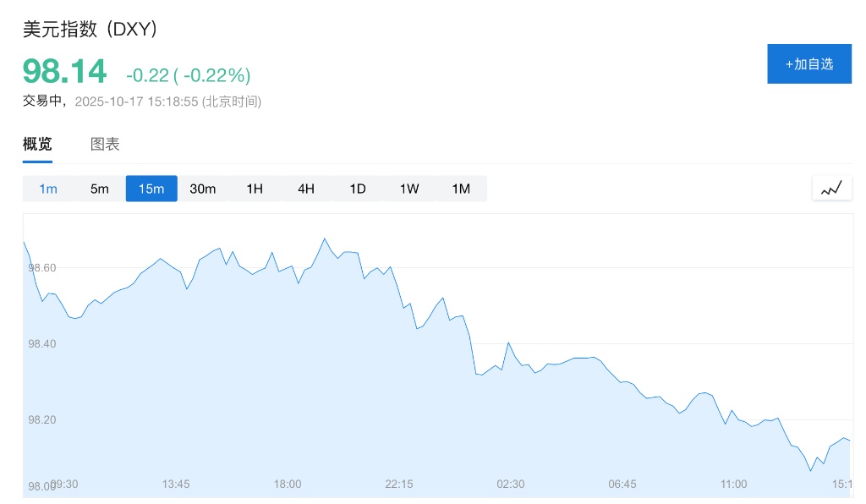Screen dimensions: 866x504
Task: Set chart period to 4H
Action: click(x=306, y=189)
